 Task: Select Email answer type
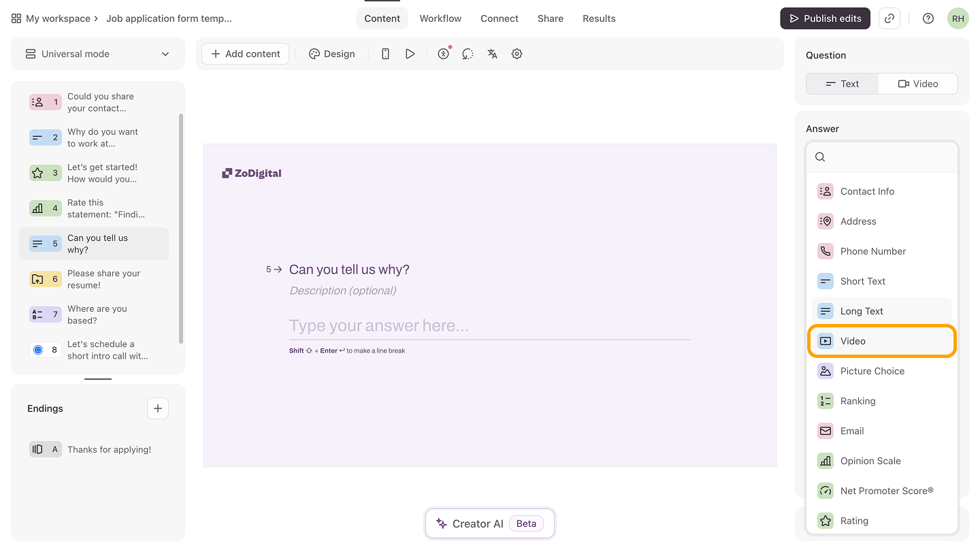point(882,431)
